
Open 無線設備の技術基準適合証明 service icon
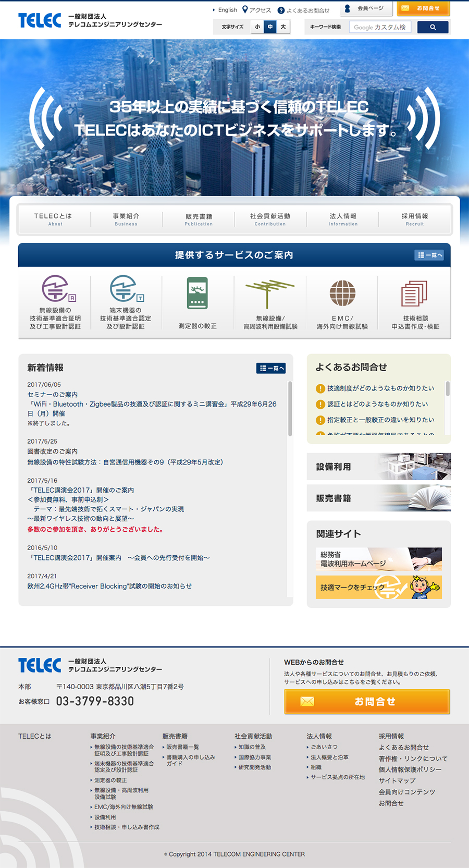coord(55,303)
